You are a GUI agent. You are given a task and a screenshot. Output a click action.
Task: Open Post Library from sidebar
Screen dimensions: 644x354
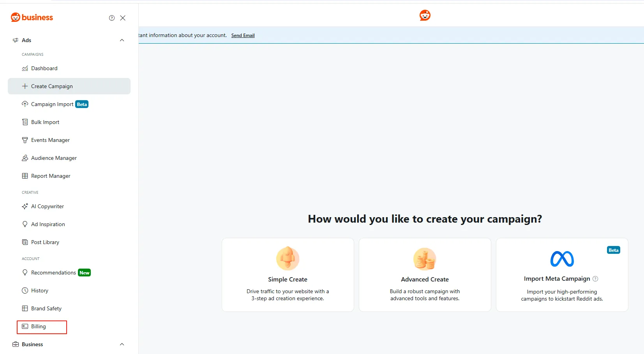point(45,242)
